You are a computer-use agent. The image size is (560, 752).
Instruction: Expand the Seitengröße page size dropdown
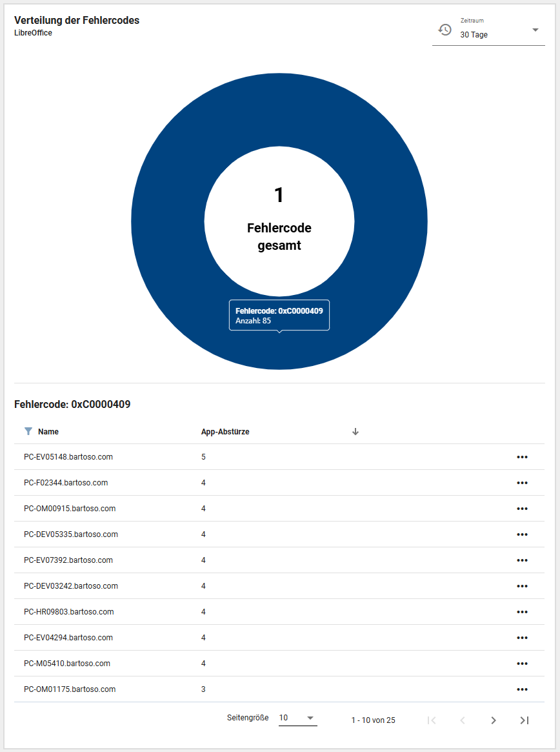pos(297,718)
